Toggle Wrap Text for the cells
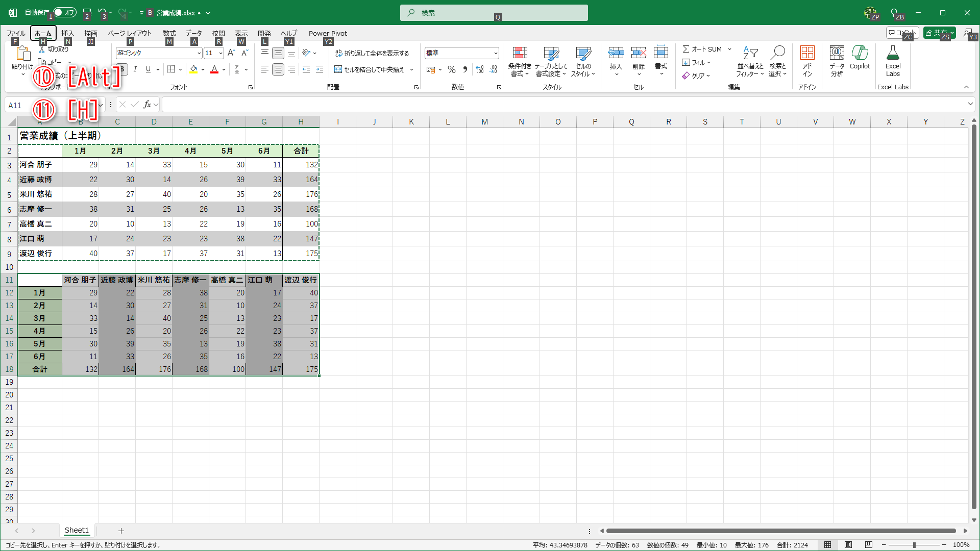This screenshot has width=980, height=551. (372, 53)
